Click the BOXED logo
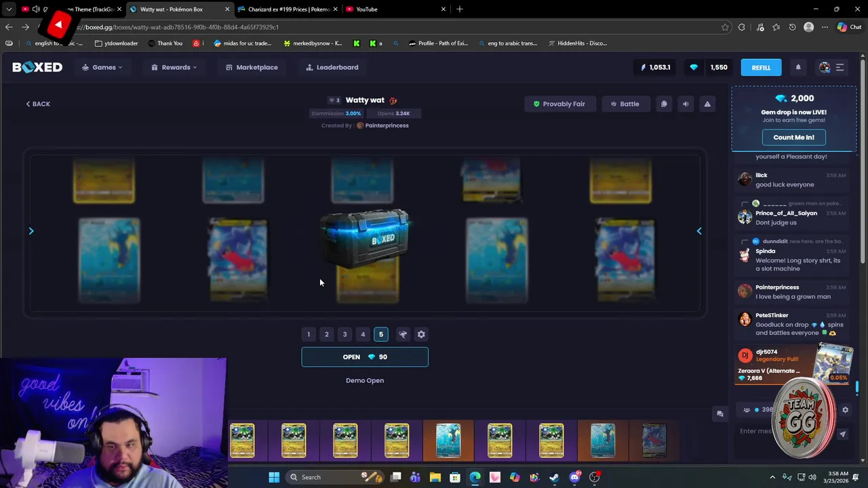 tap(37, 67)
